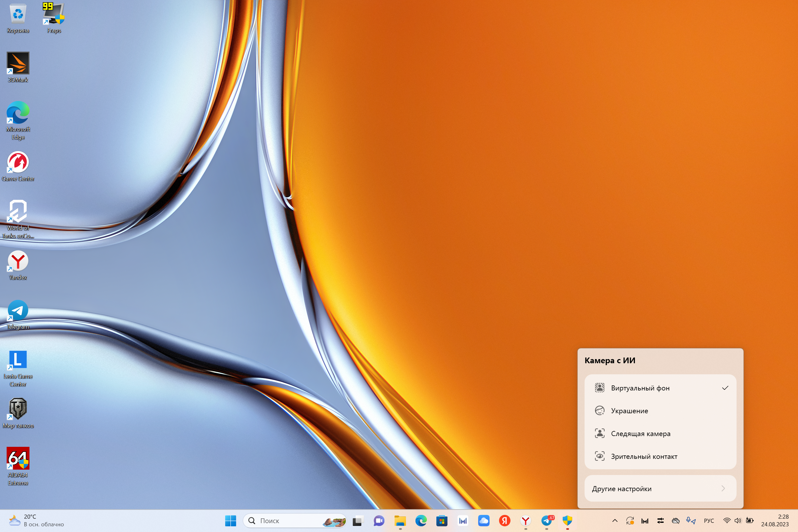Screen dimensions: 798x532
Task: Select the Yandex desktop shortcut
Action: [18, 265]
